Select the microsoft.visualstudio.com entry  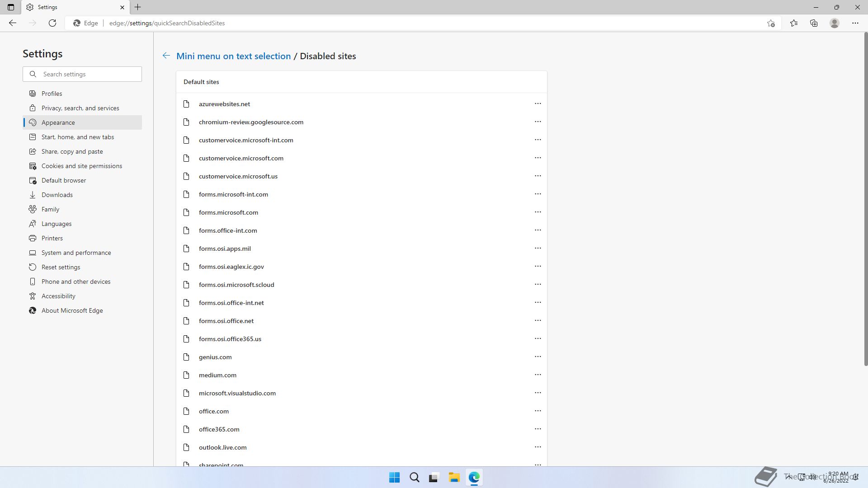point(362,393)
